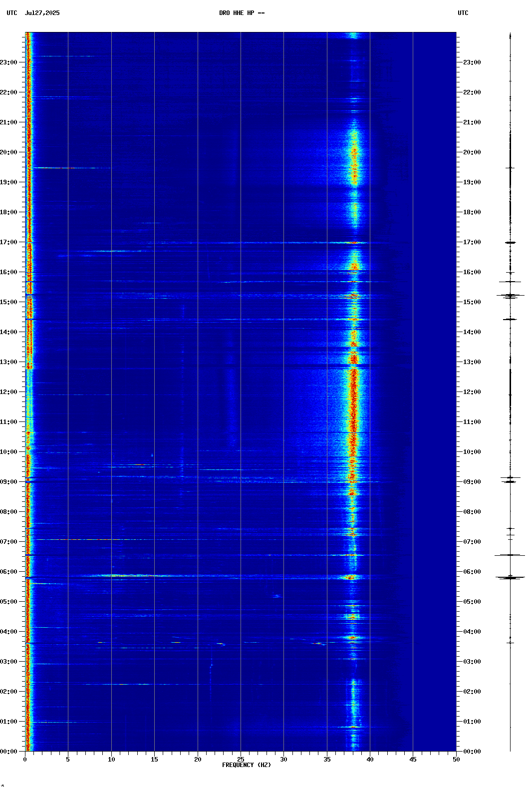Select the '35' frequency tick label

327,760
